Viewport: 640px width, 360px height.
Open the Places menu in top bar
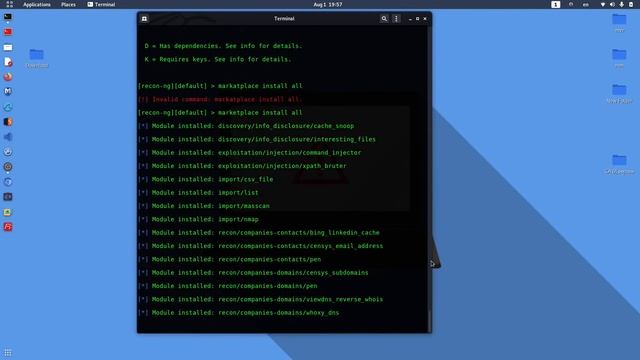coord(68,4)
